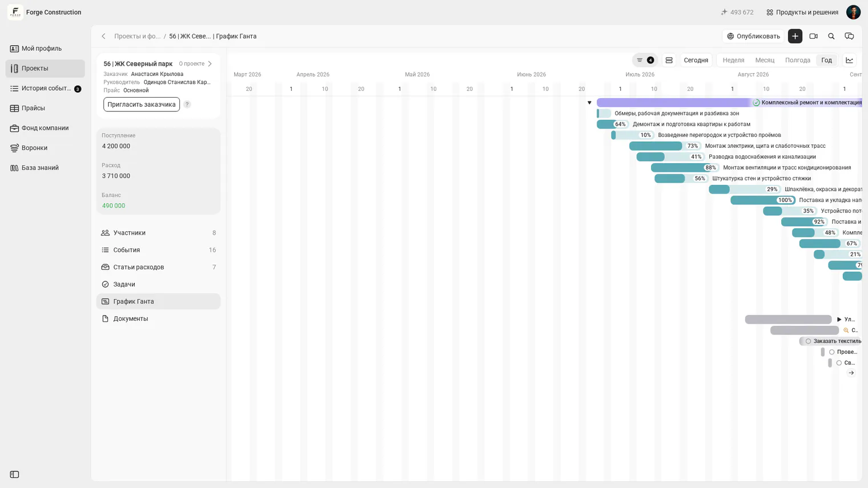868x488 pixels.
Task: Open the chart analytics icon in the Gantt toolbar
Action: pos(849,60)
